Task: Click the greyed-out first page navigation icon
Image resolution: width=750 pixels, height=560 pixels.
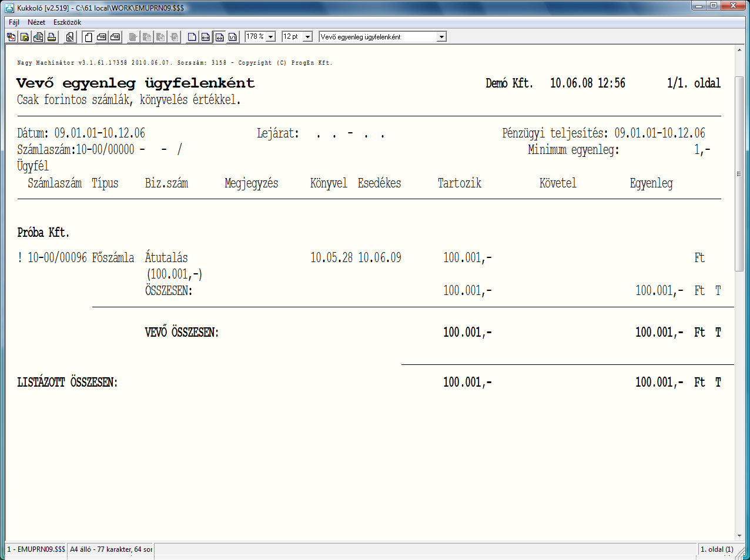Action: coord(133,37)
